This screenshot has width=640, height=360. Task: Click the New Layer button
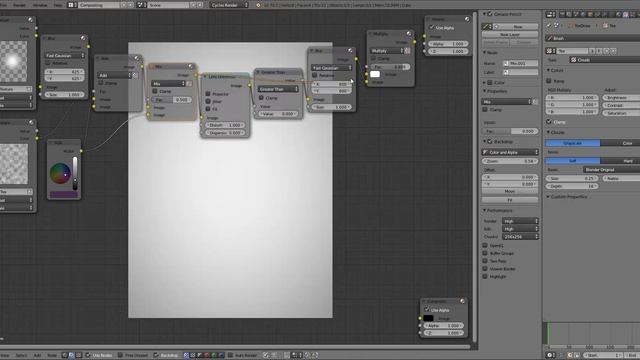(510, 35)
